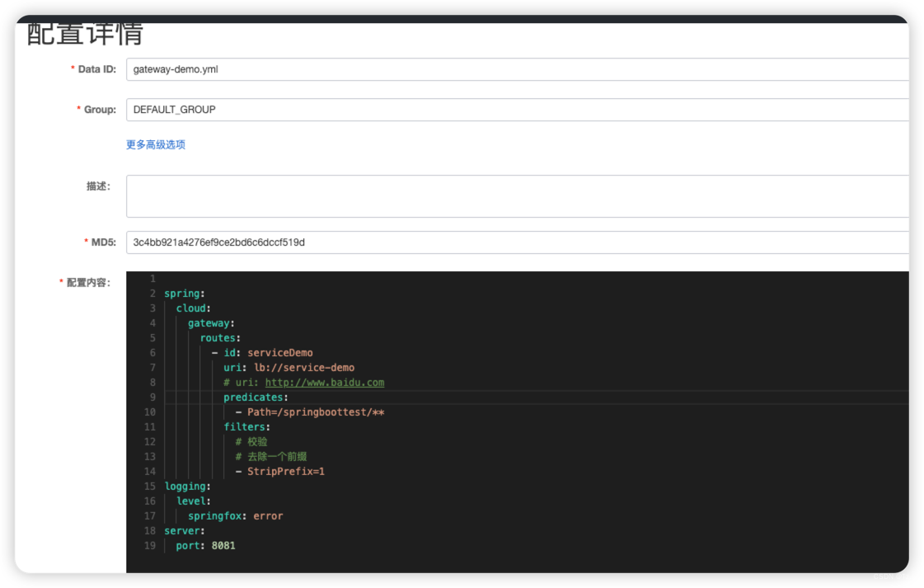Click 'springfox: error' line
Viewport: 924px width, 588px height.
click(235, 516)
